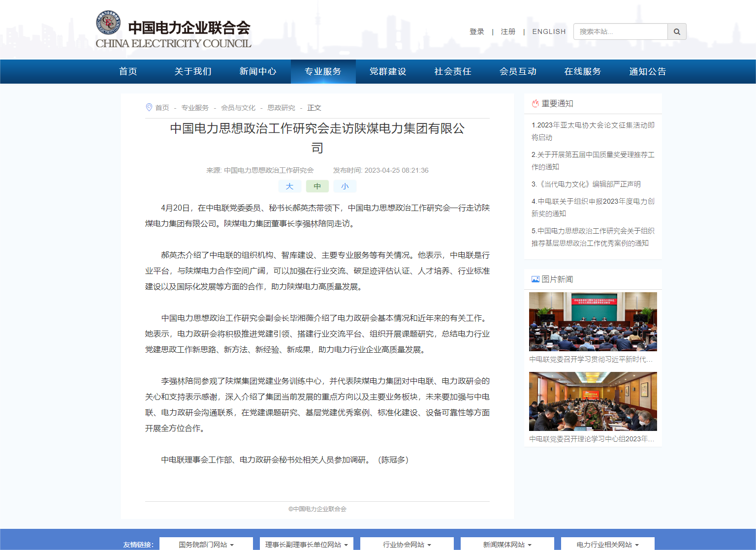Click 会员与文化 breadcrumb link

coord(238,108)
